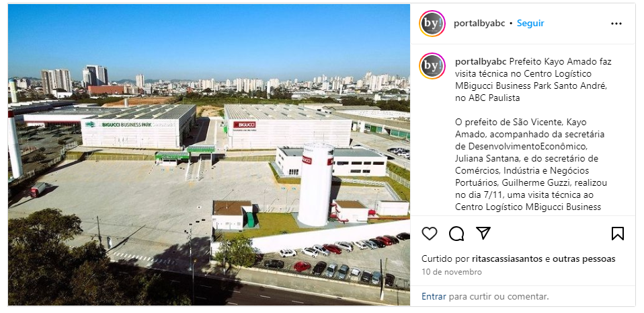Click the portalbyabc avatar beside the caption
Screen dimensions: 644x313
pyautogui.click(x=432, y=66)
